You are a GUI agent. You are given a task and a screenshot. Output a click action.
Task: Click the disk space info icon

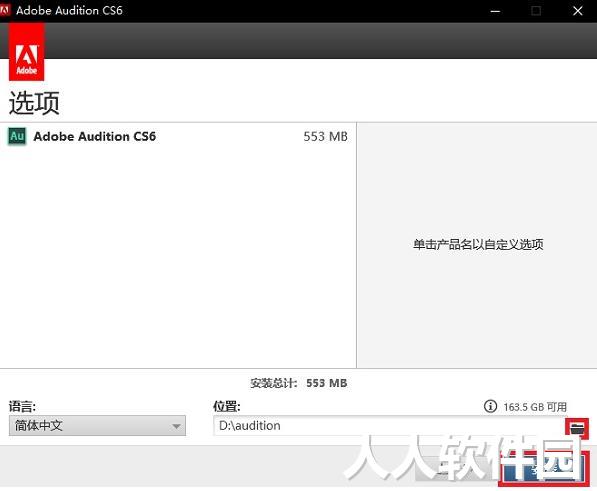[x=490, y=406]
